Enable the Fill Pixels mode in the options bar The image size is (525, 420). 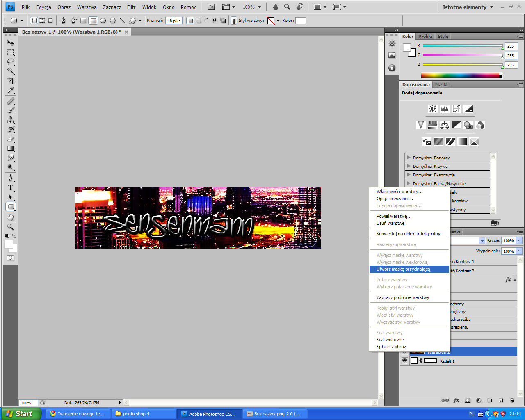(x=50, y=21)
